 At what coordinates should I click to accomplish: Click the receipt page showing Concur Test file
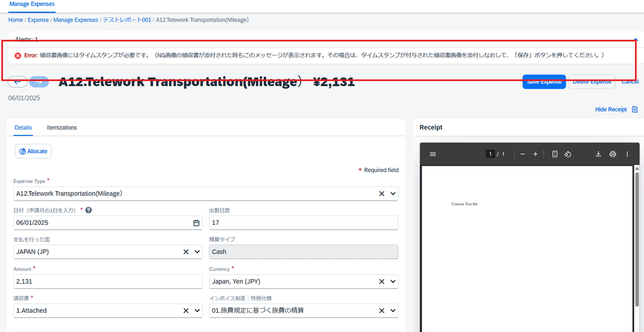coord(527,249)
